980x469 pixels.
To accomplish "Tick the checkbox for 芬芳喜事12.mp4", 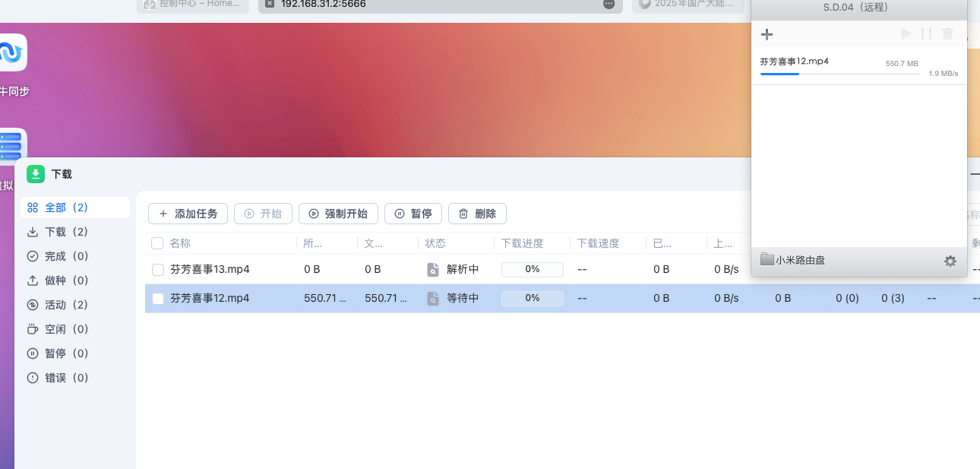I will (158, 298).
